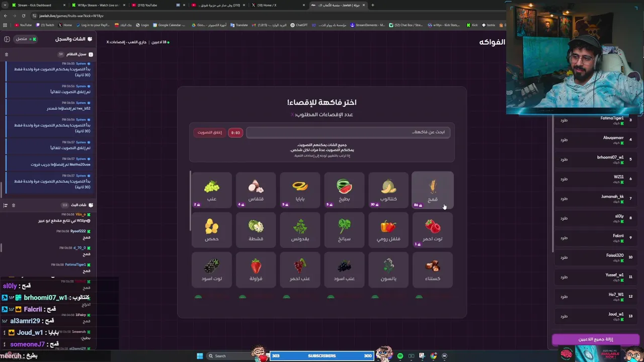The width and height of the screenshot is (644, 362).
Task: Pick the black grapes (عنب اسود) card
Action: point(344,269)
